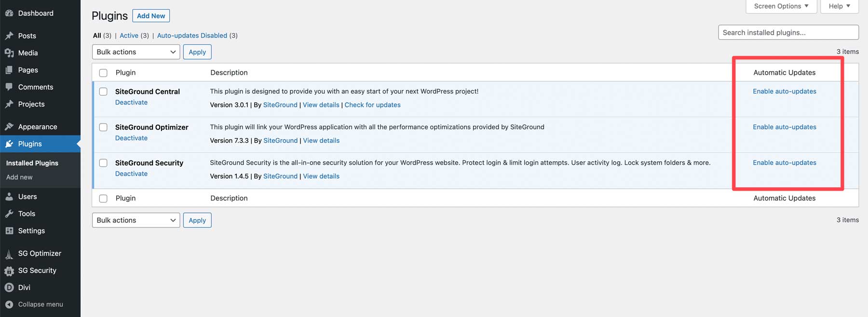
Task: Click the Tools wrench icon
Action: pyautogui.click(x=9, y=214)
